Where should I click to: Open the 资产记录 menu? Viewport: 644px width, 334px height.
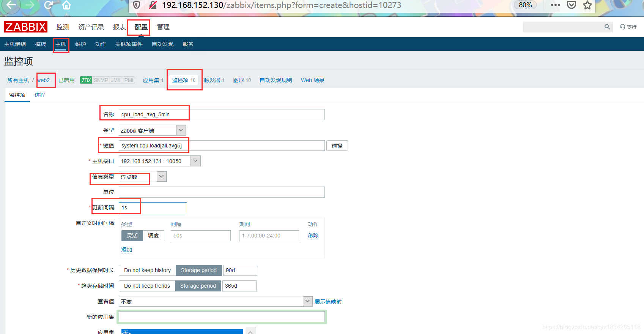[91, 27]
